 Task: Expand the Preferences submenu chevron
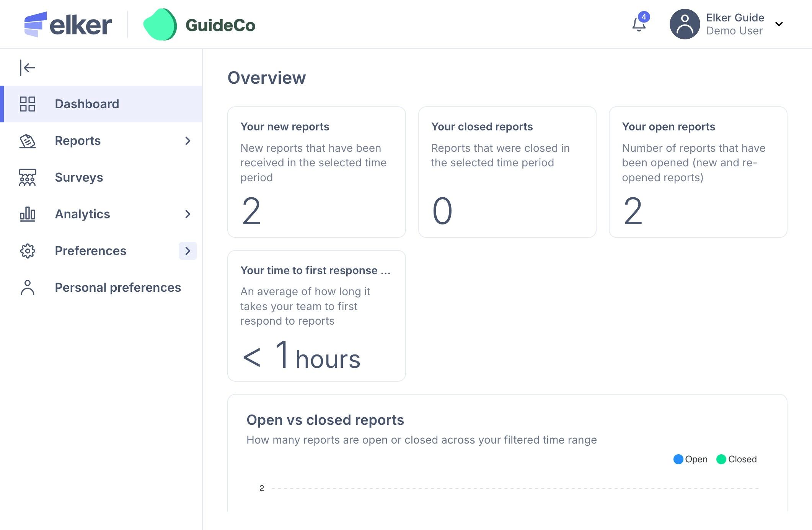coord(188,251)
